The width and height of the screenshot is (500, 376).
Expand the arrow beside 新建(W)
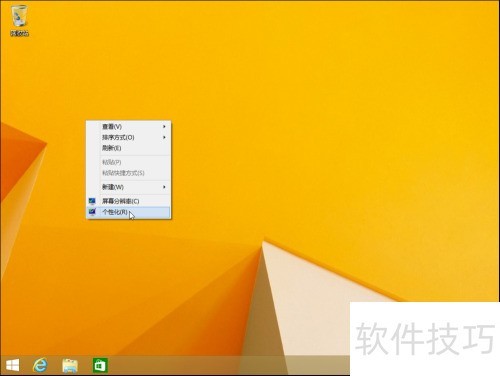pos(164,187)
